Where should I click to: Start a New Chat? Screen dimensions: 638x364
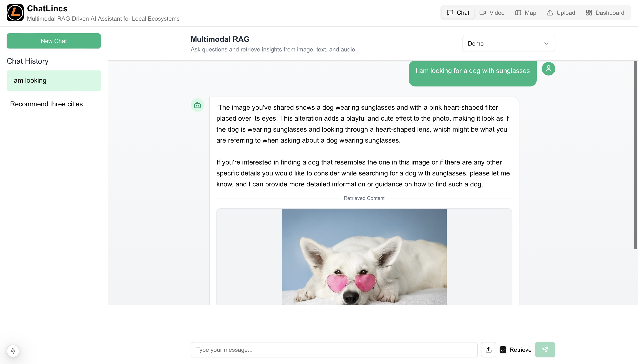coord(54,41)
